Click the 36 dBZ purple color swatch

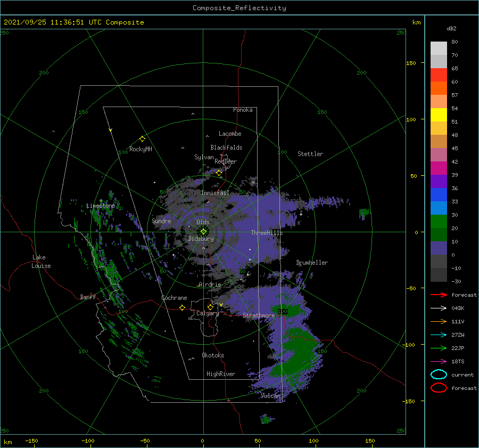pos(439,181)
